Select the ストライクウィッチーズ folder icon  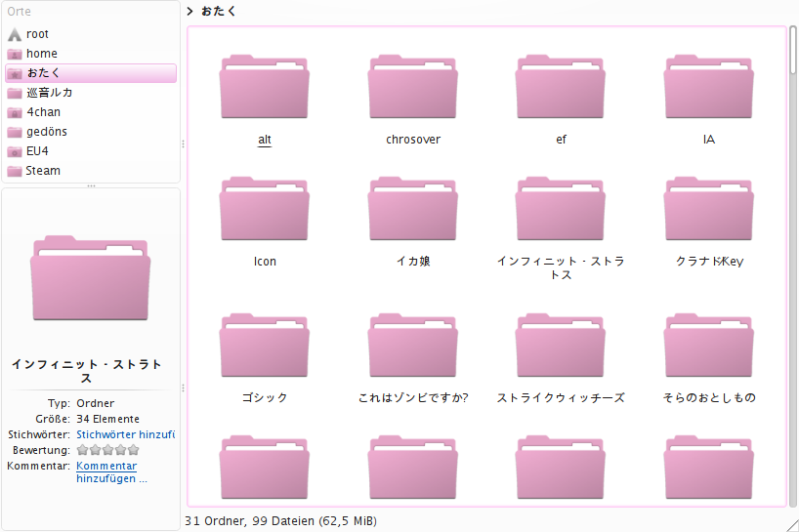[x=561, y=346]
